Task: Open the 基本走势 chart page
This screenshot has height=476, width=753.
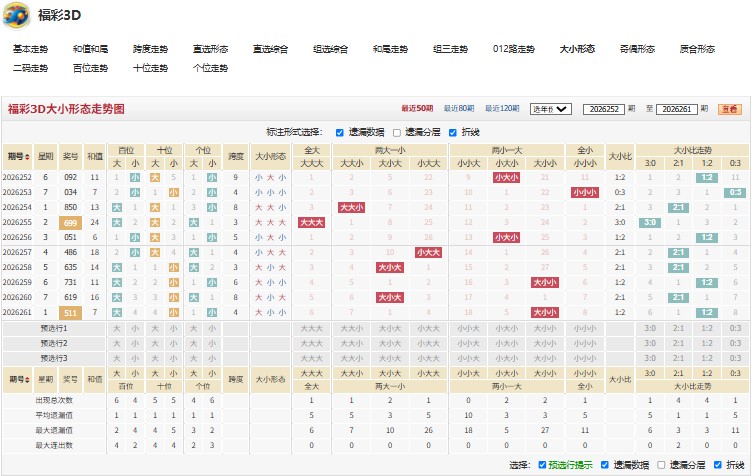Action: coord(31,49)
